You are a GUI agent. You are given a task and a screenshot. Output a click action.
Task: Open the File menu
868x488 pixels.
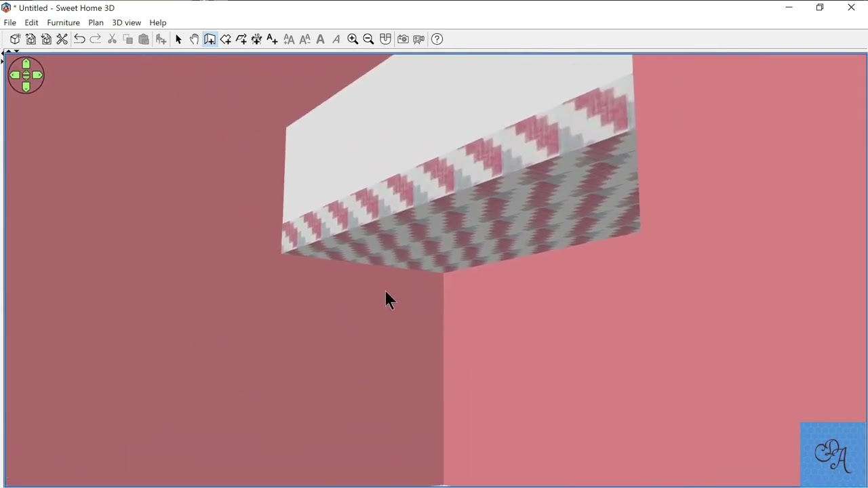[10, 22]
